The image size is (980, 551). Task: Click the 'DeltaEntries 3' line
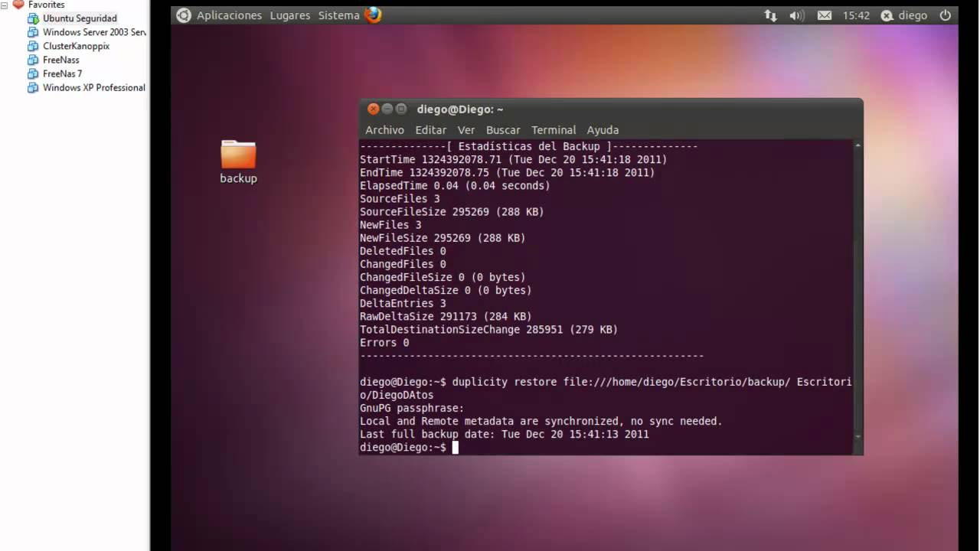[403, 303]
